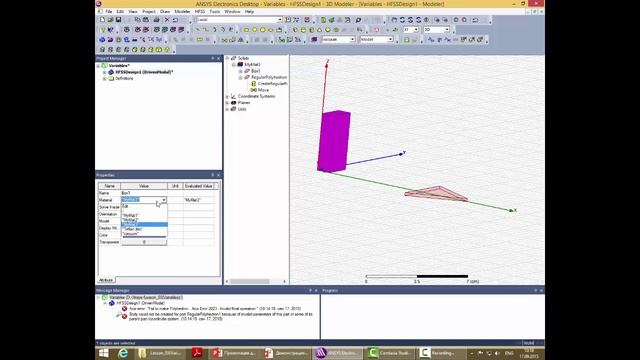
Task: Open the Edit menu
Action: tap(120, 11)
